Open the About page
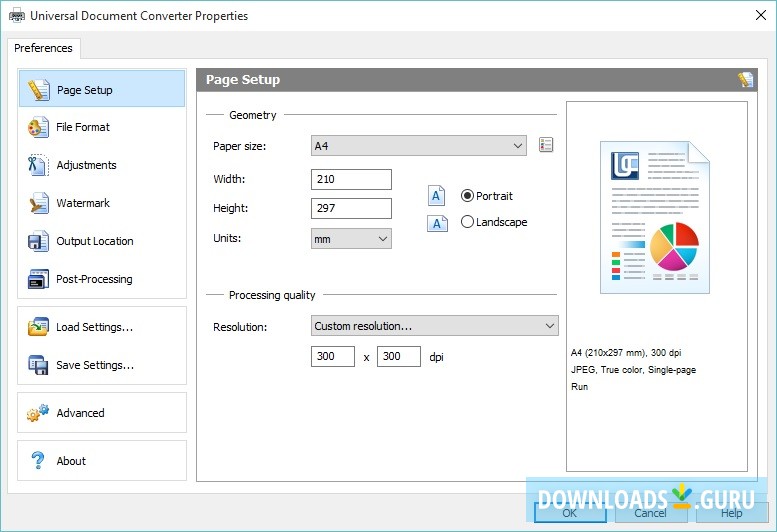The image size is (777, 532). pyautogui.click(x=102, y=461)
